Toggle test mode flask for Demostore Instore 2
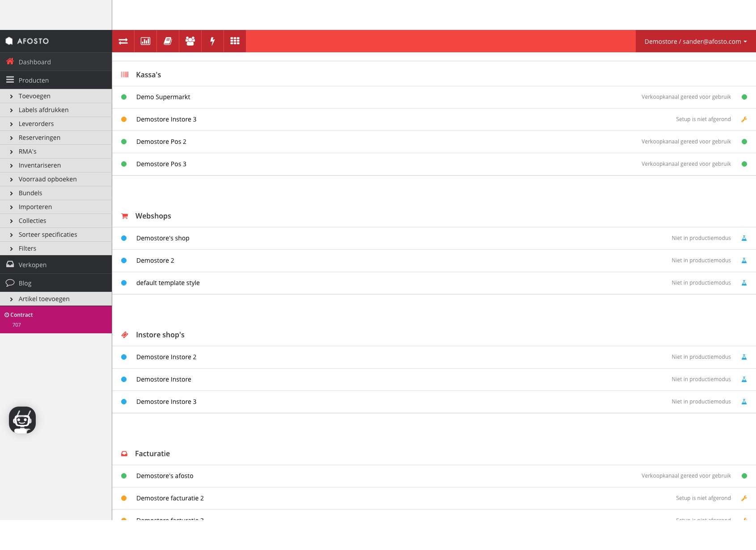The width and height of the screenshot is (756, 550). [744, 357]
